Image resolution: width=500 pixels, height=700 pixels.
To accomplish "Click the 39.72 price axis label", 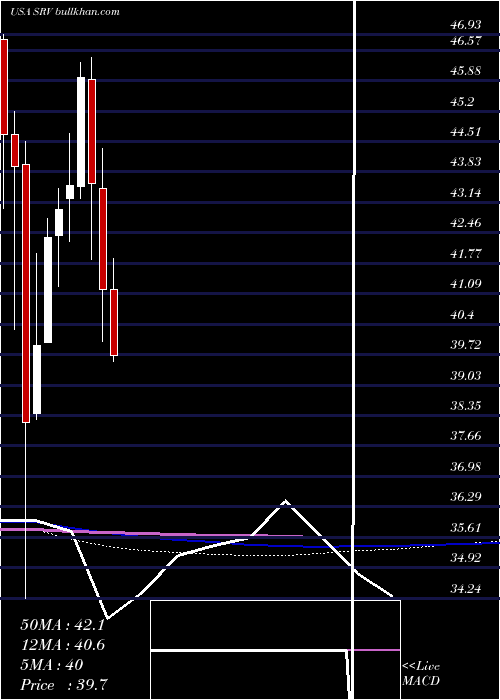I will pos(465,345).
